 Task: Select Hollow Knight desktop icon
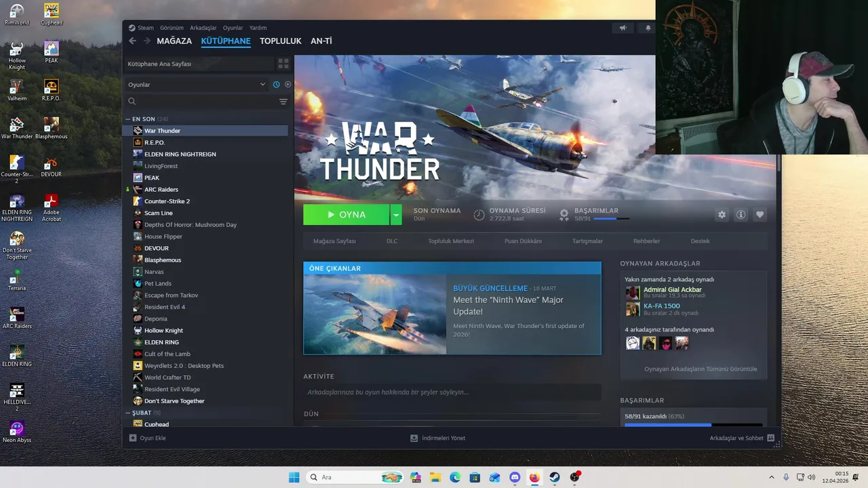pos(17,56)
